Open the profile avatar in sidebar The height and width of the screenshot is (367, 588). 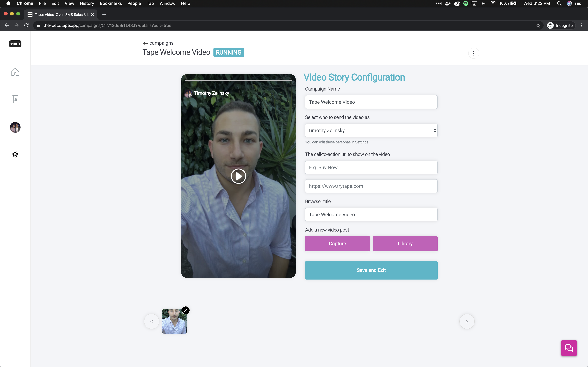(15, 127)
